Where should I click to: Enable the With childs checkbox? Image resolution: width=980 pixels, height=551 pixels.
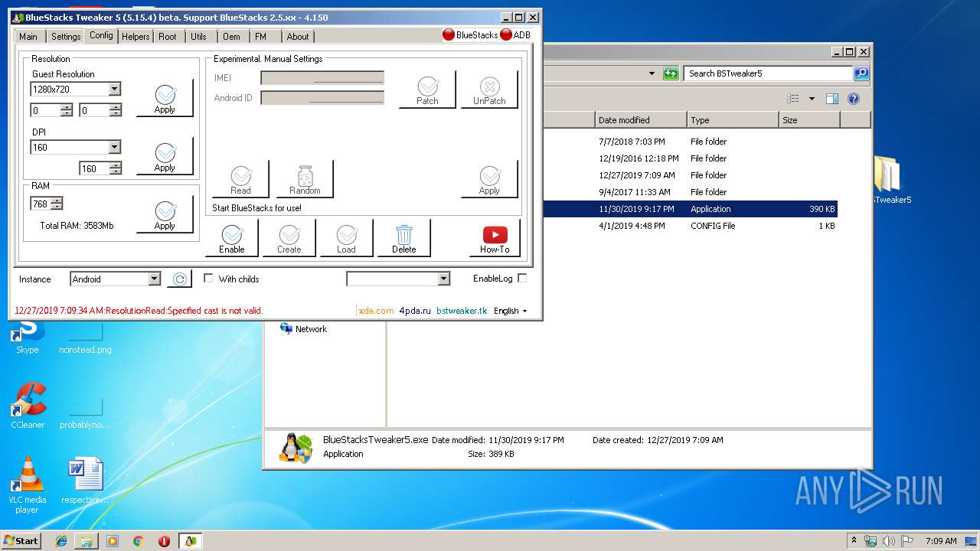click(208, 279)
